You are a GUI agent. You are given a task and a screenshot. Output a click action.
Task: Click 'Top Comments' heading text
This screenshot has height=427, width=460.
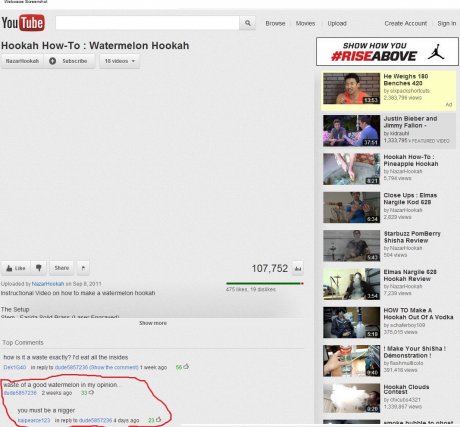(23, 343)
